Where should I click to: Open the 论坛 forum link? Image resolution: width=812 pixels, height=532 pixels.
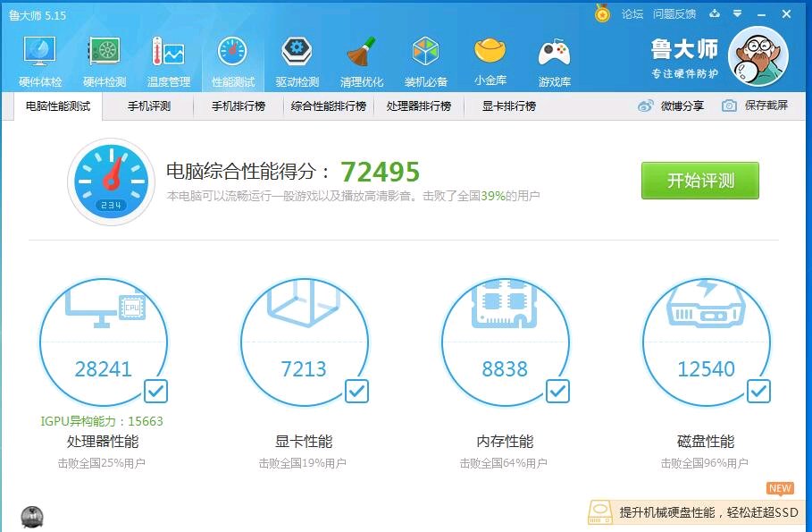632,14
